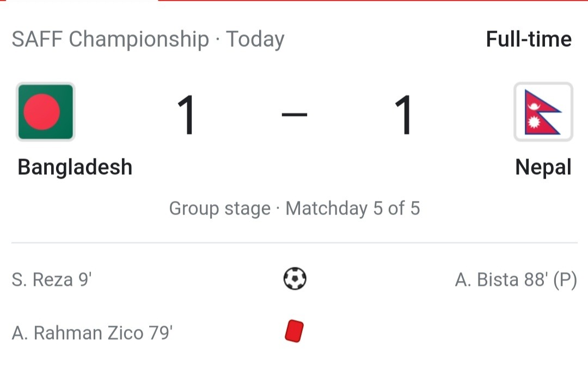Select scorer S. Reza 9'

coord(52,279)
